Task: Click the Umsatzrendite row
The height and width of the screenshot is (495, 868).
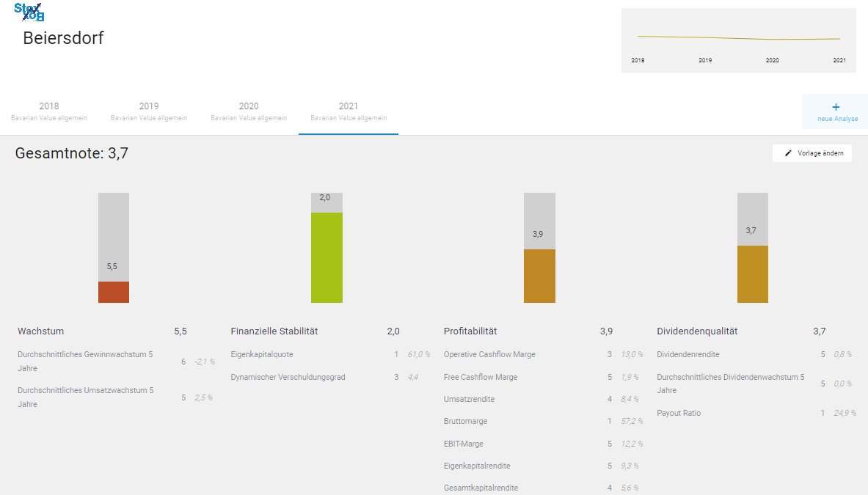Action: (543, 400)
